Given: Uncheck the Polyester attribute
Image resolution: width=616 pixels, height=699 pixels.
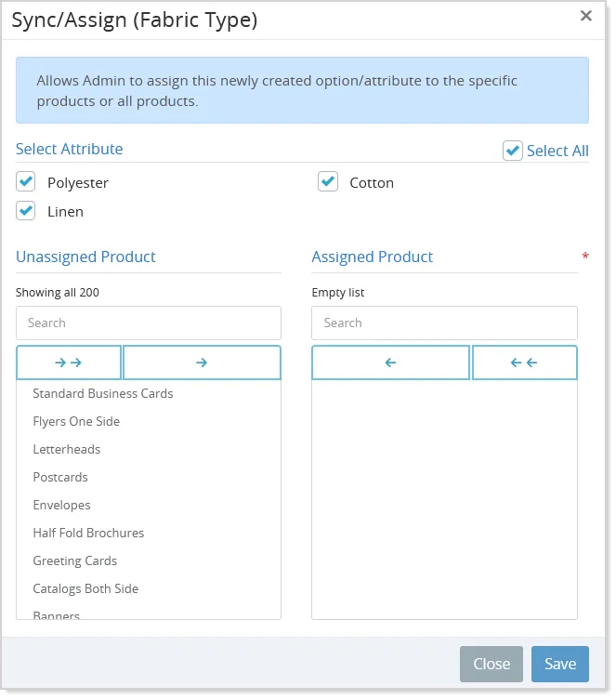Looking at the screenshot, I should [26, 182].
